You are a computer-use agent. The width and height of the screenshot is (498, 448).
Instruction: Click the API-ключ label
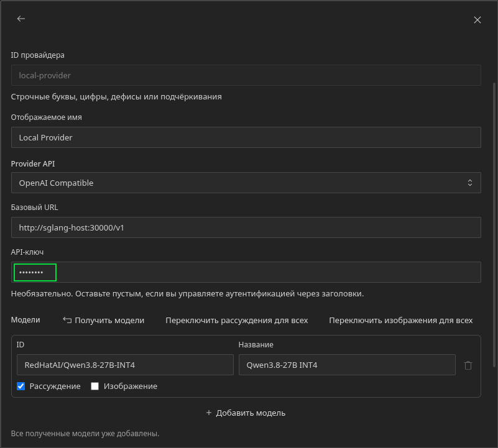point(27,252)
